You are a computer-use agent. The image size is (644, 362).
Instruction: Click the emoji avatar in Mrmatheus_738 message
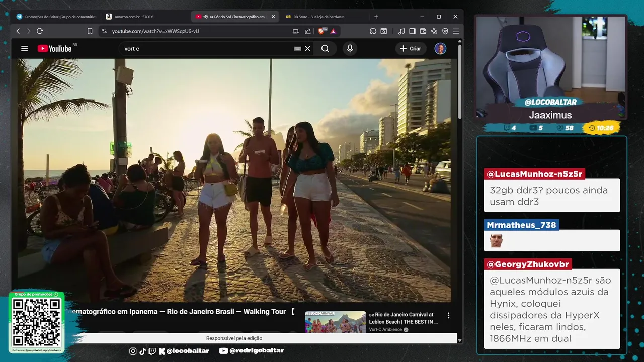(496, 241)
